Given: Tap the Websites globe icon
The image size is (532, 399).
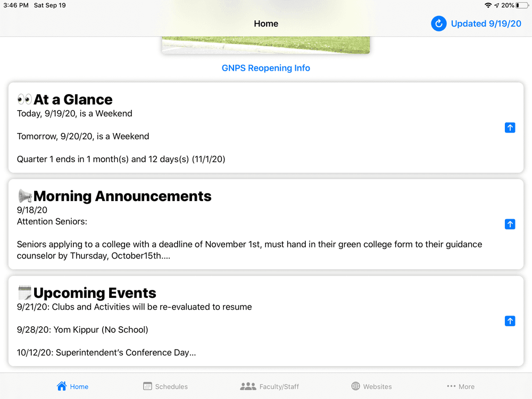Looking at the screenshot, I should [x=356, y=386].
